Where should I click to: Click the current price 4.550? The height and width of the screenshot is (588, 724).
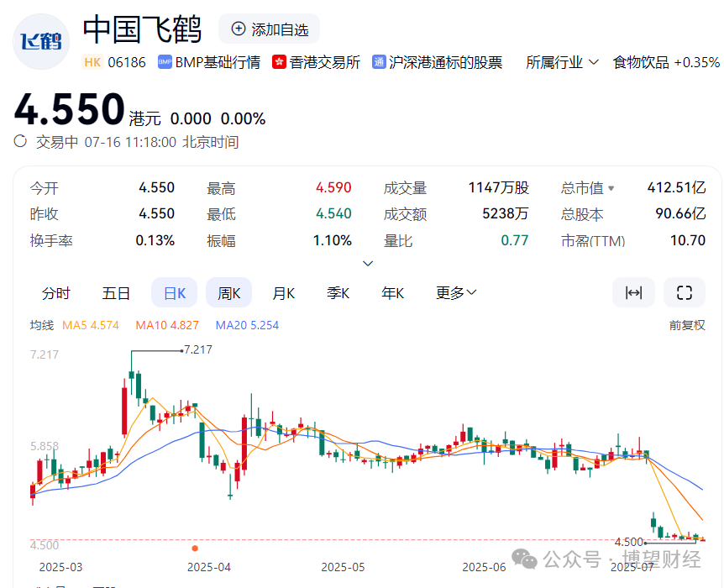point(69,109)
